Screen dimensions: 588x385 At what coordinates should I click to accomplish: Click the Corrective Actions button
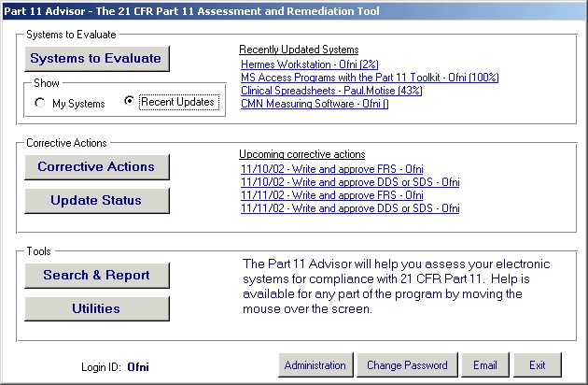[x=97, y=166]
